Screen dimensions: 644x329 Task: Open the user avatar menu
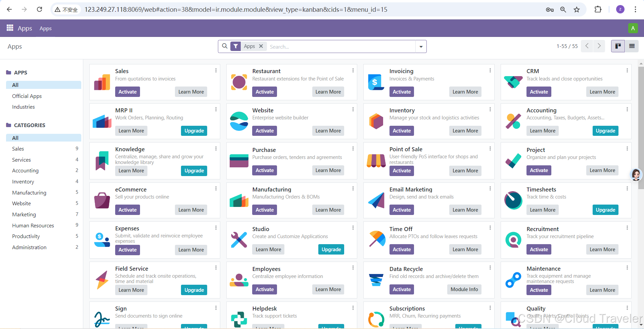tap(633, 28)
